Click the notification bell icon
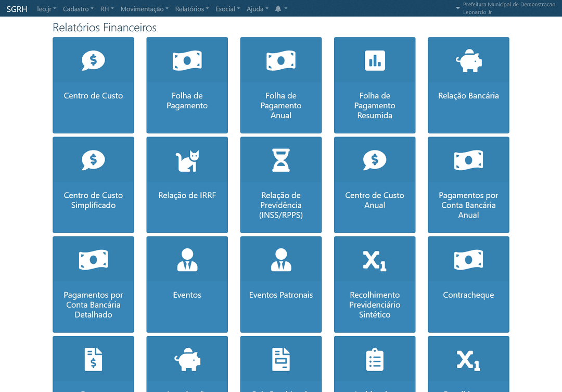Viewport: 562px width, 392px height. [278, 9]
